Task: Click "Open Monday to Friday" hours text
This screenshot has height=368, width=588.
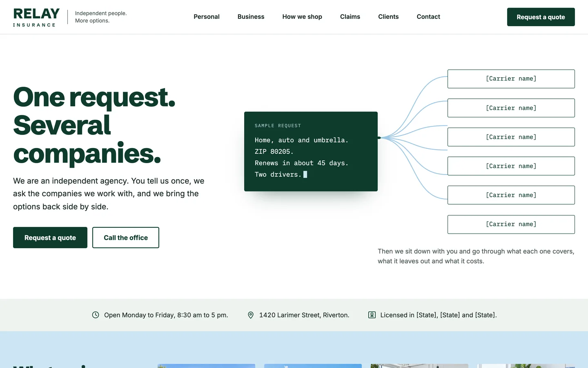Action: 166,315
